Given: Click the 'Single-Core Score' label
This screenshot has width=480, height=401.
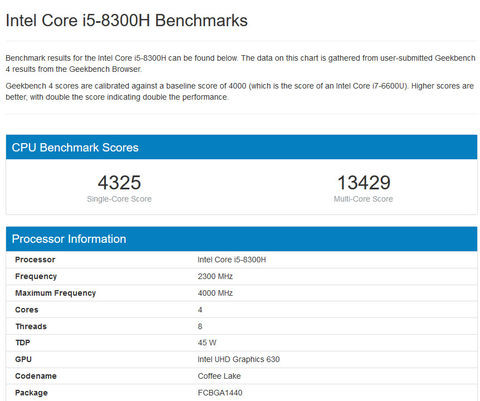Looking at the screenshot, I should click(x=119, y=199).
